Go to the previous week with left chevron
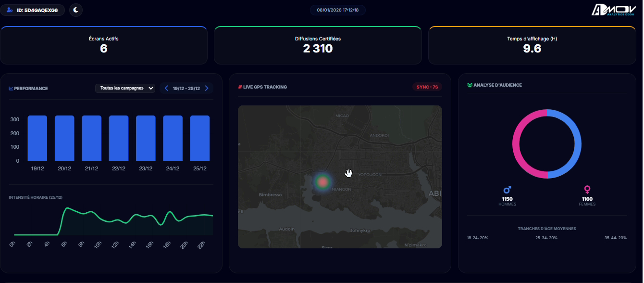Image resolution: width=644 pixels, height=283 pixels. pyautogui.click(x=166, y=88)
